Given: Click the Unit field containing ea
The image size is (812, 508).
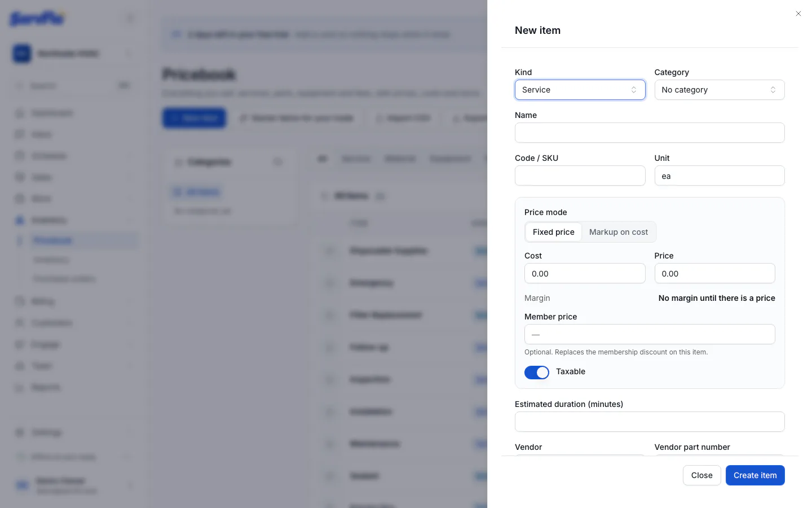Looking at the screenshot, I should pos(719,176).
